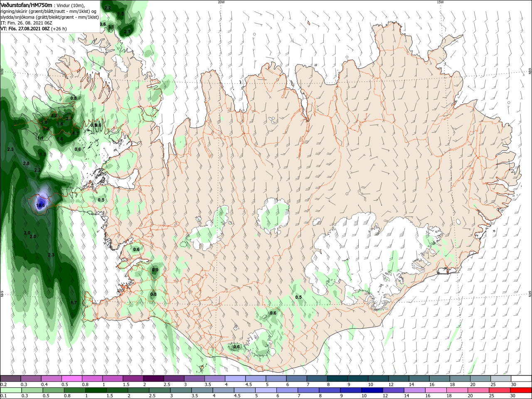
Task: Click the 2.8 precipitation value offshore
Action: pos(26,163)
